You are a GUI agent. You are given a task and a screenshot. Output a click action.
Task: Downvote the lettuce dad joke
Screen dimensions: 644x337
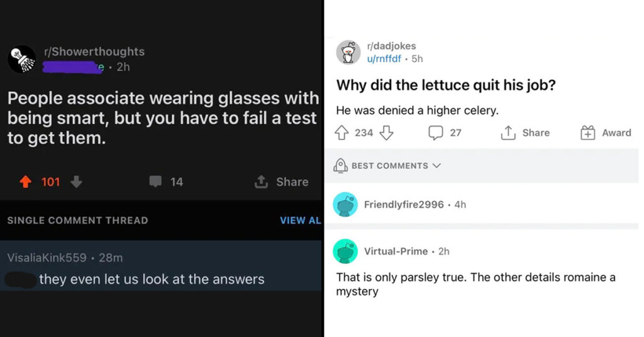click(x=386, y=133)
